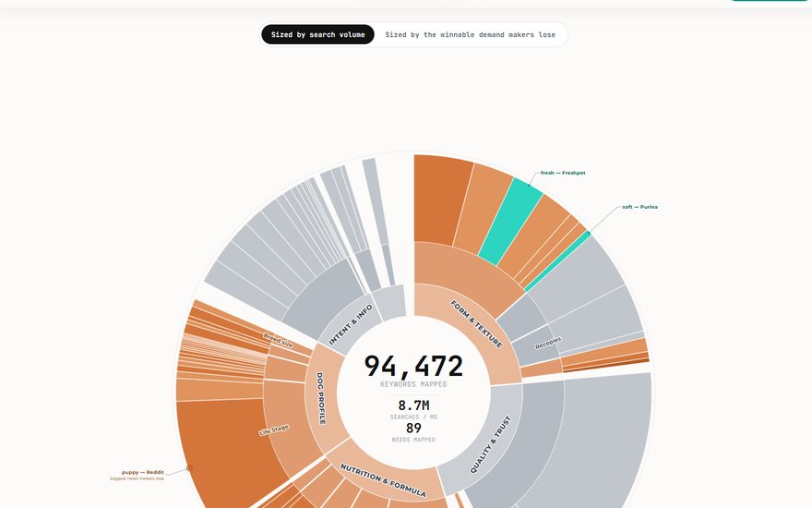
Task: Click the 8.7M searches value
Action: tap(413, 405)
